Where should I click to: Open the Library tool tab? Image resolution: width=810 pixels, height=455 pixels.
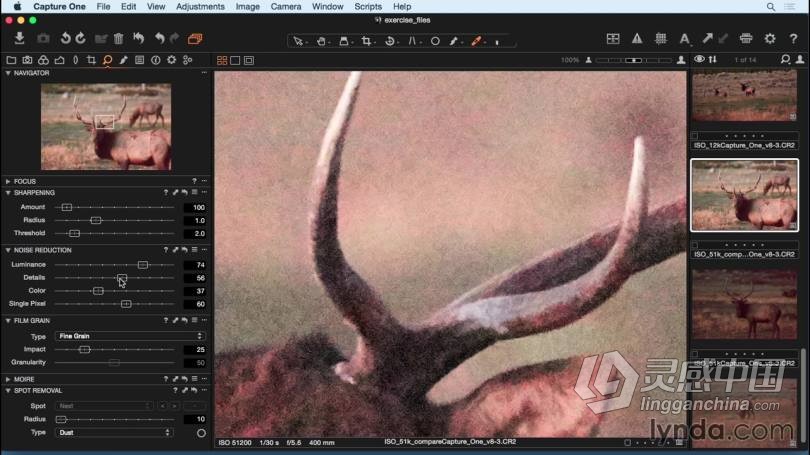(11, 60)
